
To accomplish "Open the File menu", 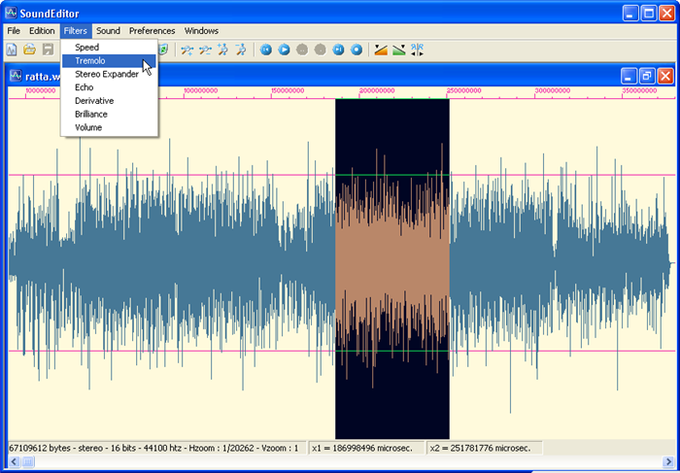I will click(x=14, y=31).
